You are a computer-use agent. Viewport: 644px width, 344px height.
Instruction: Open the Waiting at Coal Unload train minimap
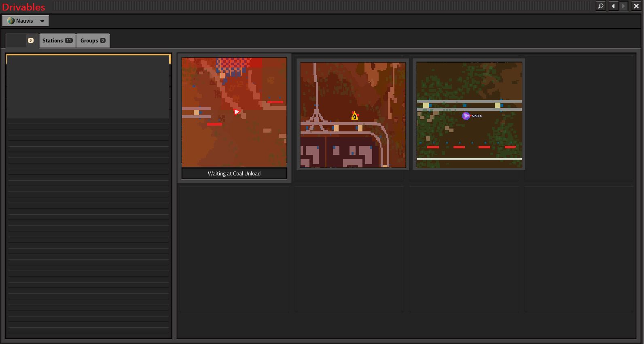234,112
